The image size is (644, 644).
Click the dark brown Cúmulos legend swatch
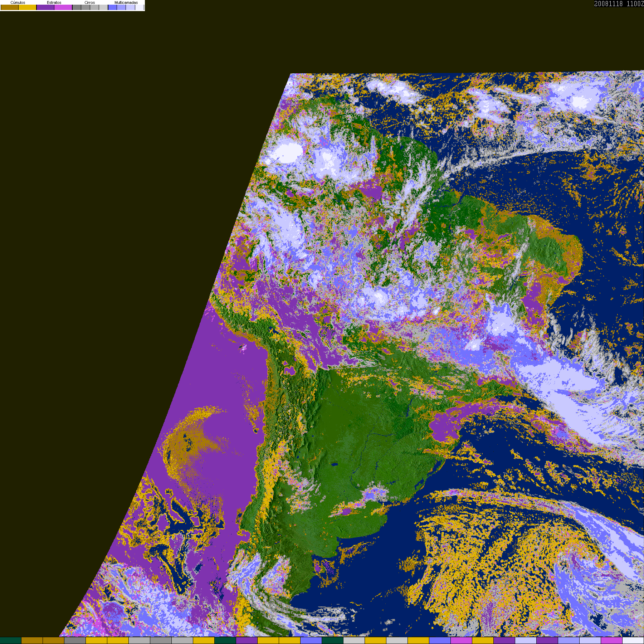coord(10,8)
